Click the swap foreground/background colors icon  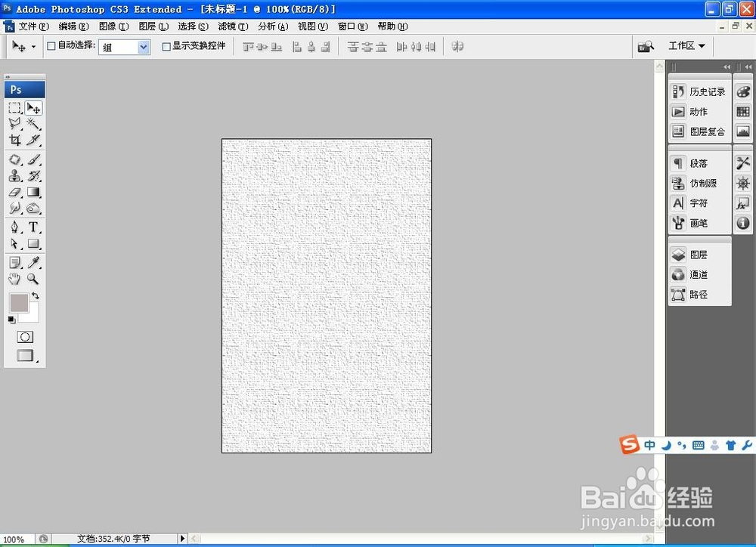pos(36,295)
